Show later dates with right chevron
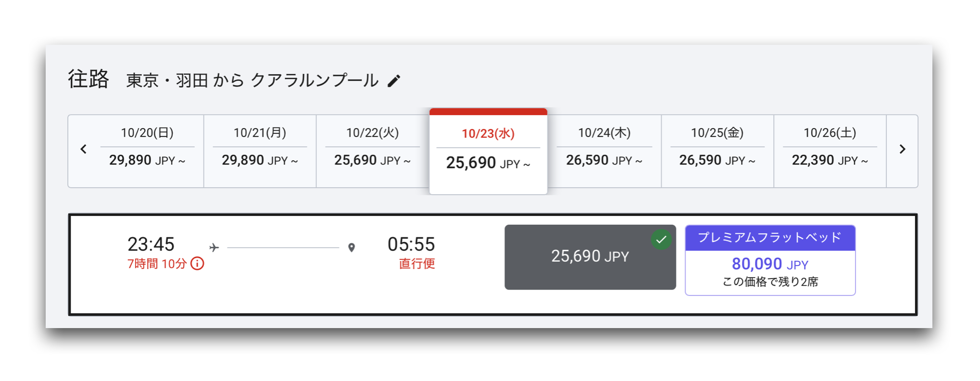Image resolution: width=980 pixels, height=381 pixels. [x=902, y=149]
